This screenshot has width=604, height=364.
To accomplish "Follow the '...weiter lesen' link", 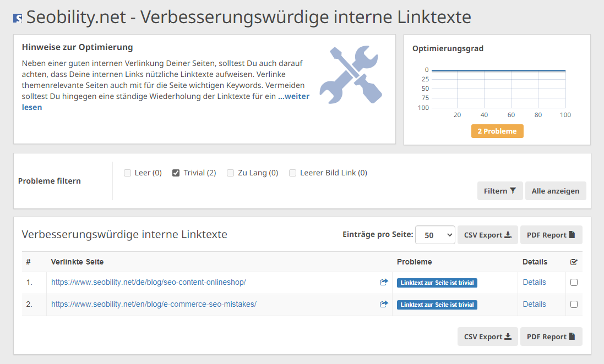I will (x=294, y=96).
